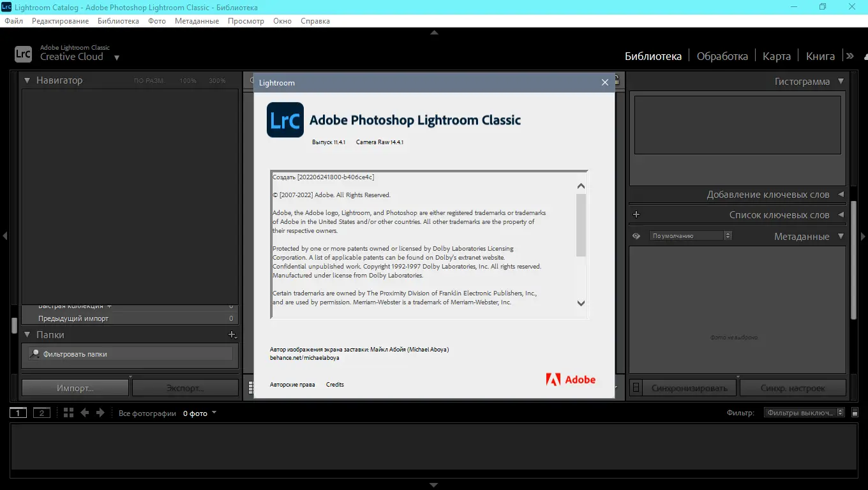Select Предыдущий импорт catalog row
This screenshot has height=490, width=868.
130,318
